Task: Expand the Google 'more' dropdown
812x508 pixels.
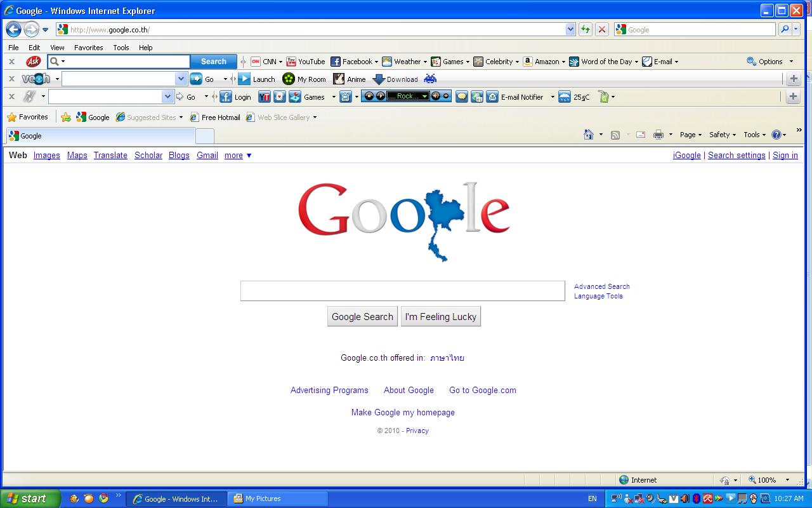Action: click(x=238, y=155)
